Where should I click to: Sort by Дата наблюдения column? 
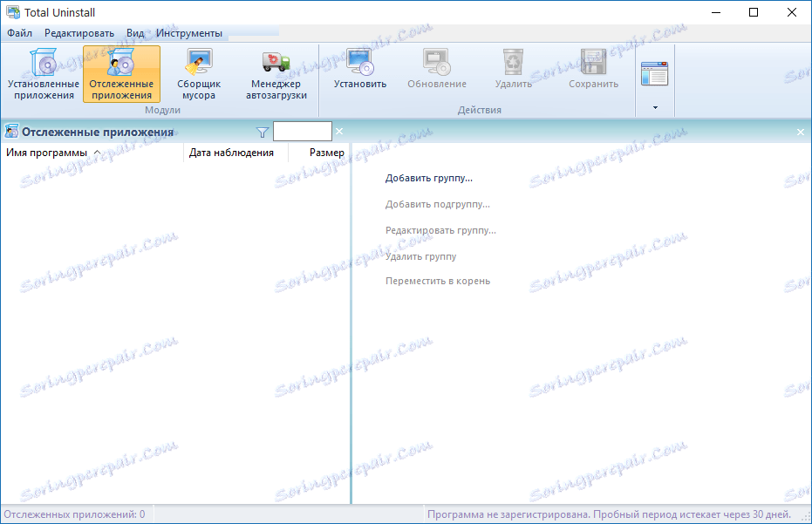[235, 153]
